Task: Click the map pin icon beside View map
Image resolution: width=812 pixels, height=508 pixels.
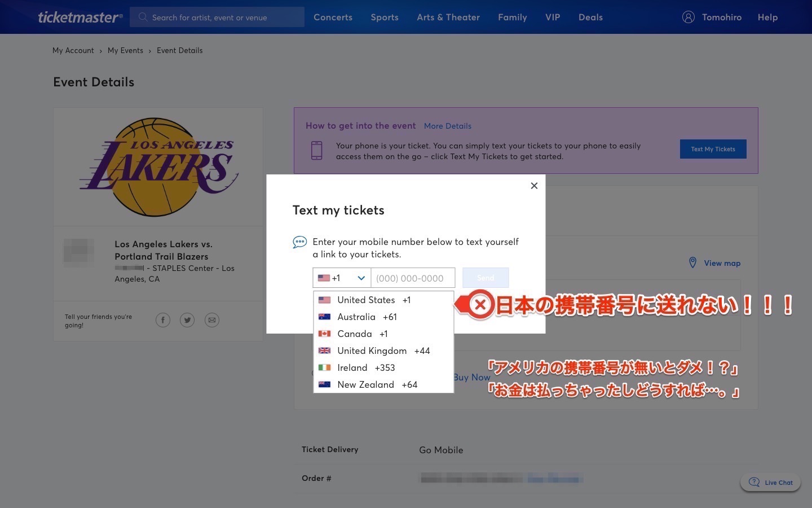Action: [x=692, y=262]
